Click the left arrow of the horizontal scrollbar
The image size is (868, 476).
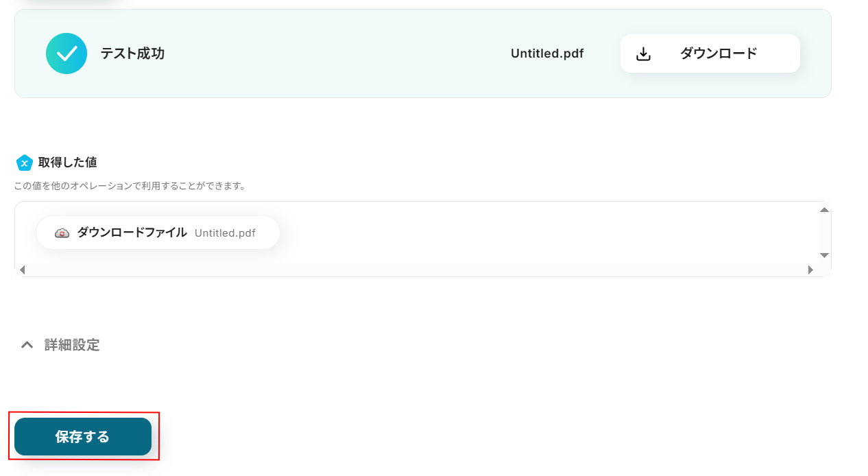22,270
